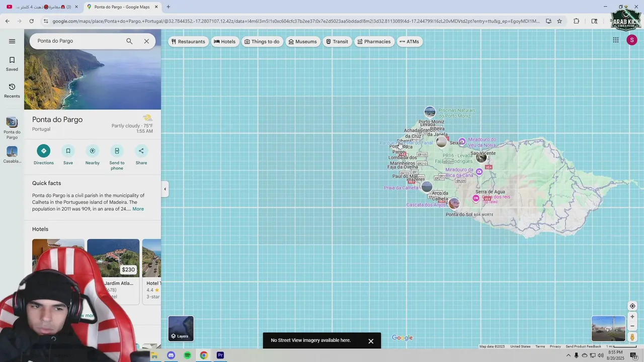644x362 pixels.
Task: Close the Google Maps browser tab
Action: pyautogui.click(x=156, y=7)
